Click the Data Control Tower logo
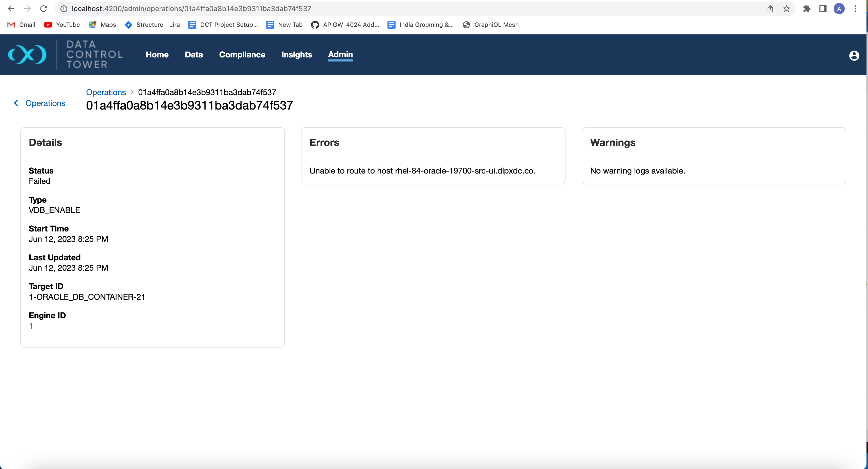Screen dimensions: 868x469 pyautogui.click(x=27, y=54)
